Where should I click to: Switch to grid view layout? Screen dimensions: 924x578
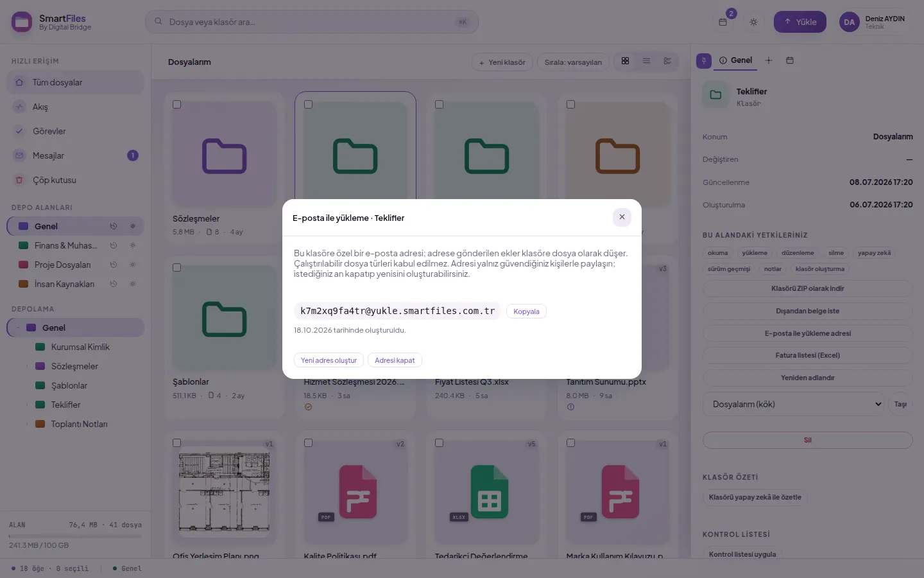tap(625, 61)
